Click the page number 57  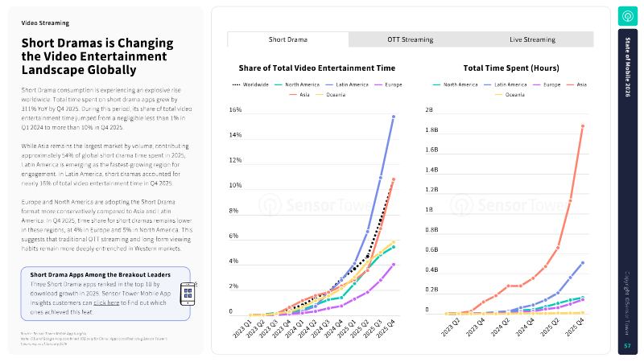[628, 346]
